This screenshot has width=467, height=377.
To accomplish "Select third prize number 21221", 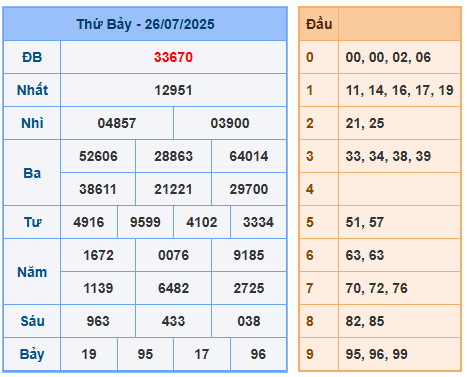I will (x=173, y=189).
